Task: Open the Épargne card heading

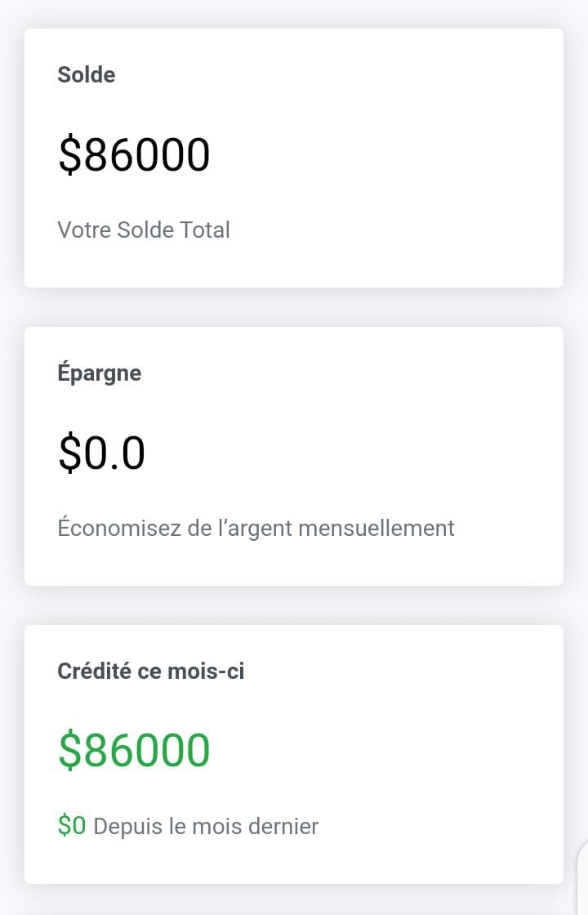Action: pyautogui.click(x=100, y=373)
